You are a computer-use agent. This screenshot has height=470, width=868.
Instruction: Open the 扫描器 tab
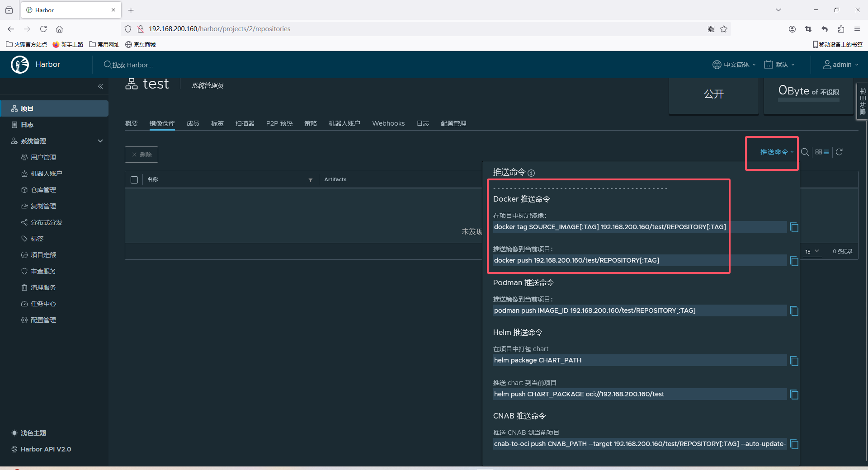click(x=245, y=123)
